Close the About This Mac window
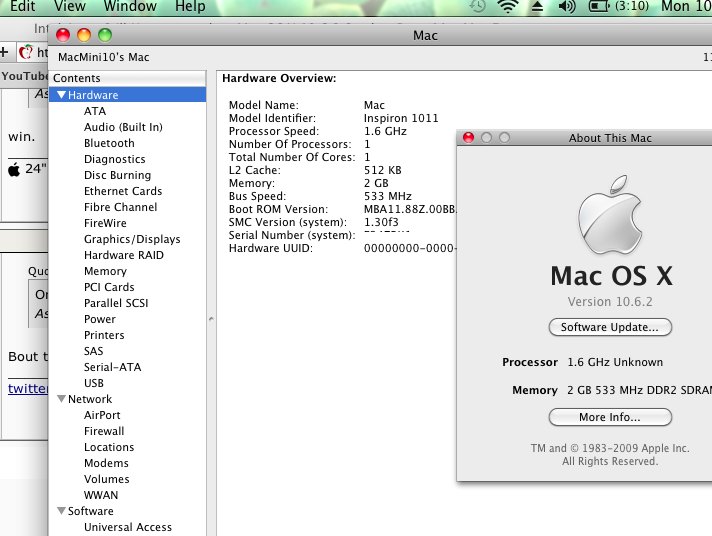This screenshot has width=712, height=536. (468, 138)
